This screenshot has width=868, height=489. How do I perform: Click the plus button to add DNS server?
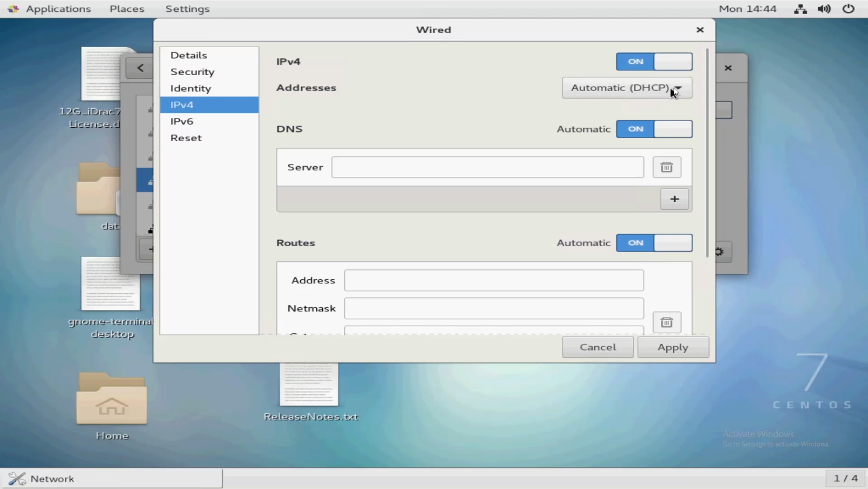point(674,199)
